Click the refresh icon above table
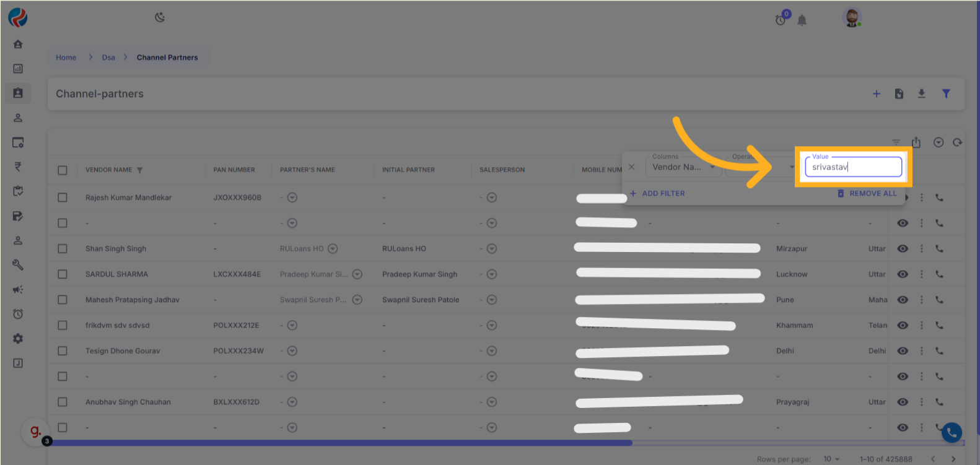 [x=958, y=142]
